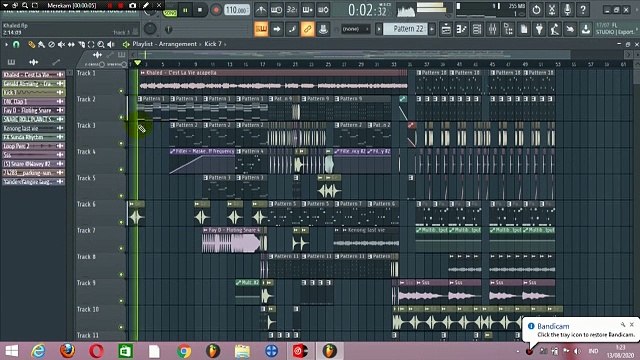Show pattern clips tab in picker
Viewport: 640px width, 360px height.
pos(11,62)
